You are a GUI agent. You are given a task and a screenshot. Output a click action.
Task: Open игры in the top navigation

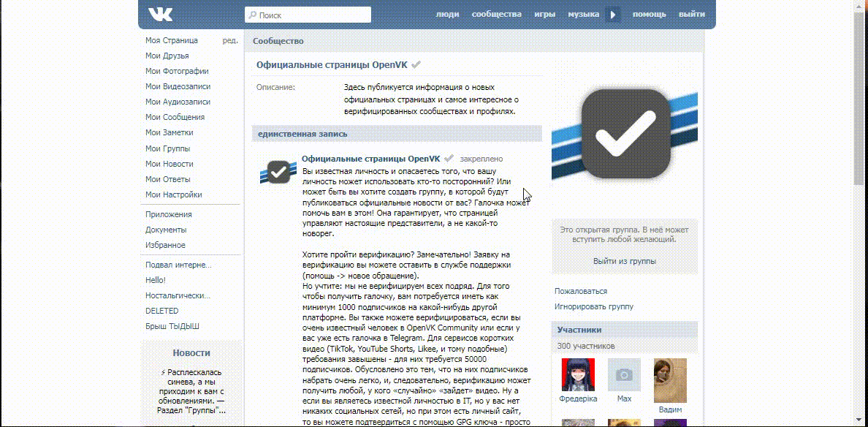click(545, 15)
